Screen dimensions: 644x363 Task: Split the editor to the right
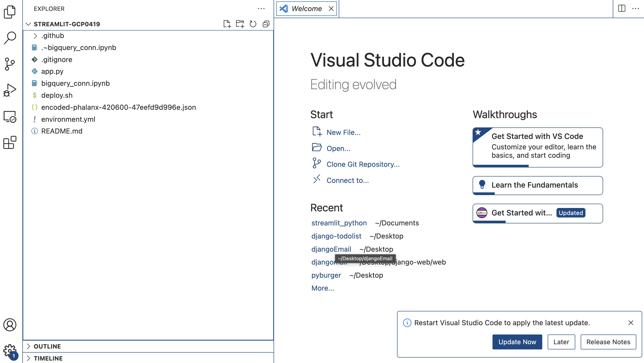pos(621,9)
